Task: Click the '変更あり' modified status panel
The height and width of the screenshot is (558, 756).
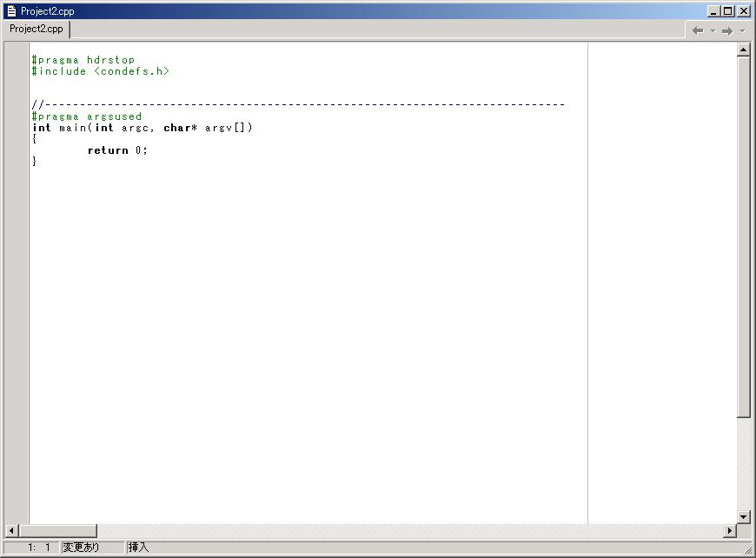Action: tap(92, 548)
